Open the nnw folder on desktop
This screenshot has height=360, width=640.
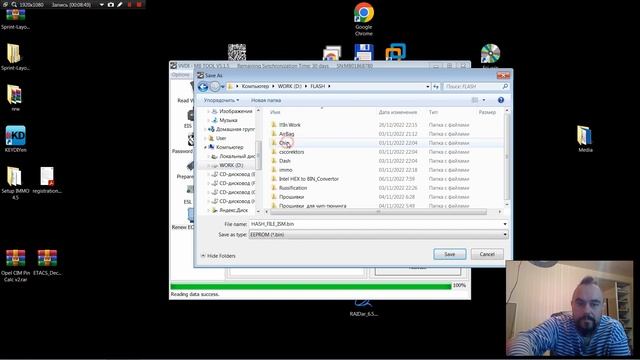15,98
